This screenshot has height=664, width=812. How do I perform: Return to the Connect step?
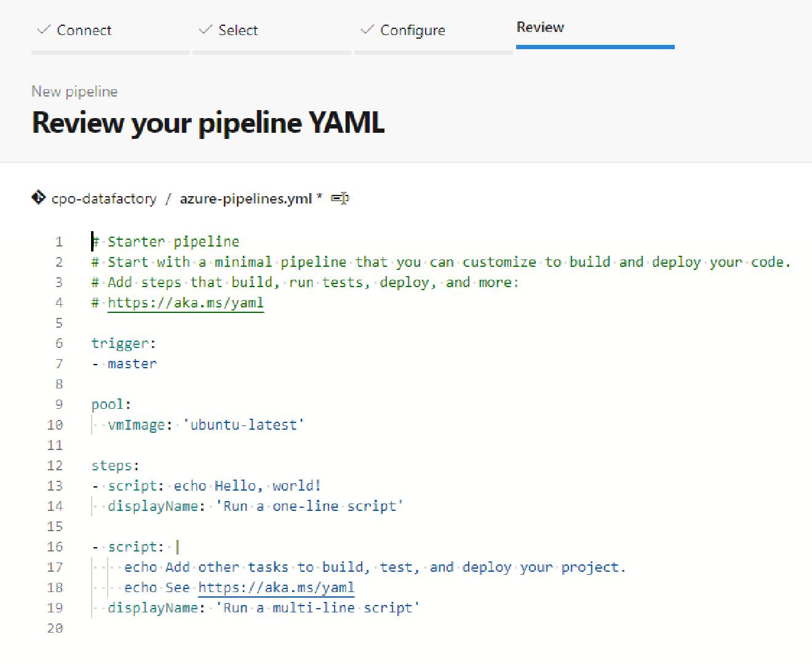84,30
